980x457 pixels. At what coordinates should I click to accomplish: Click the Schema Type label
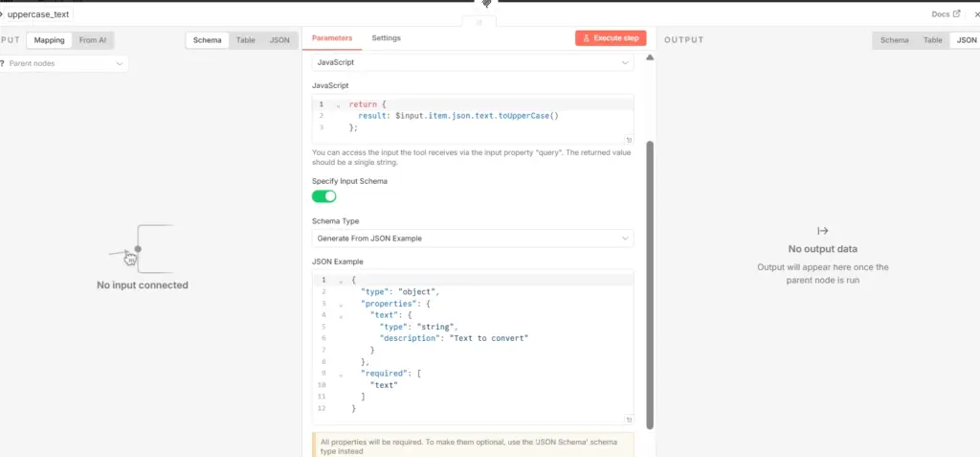[x=336, y=221]
